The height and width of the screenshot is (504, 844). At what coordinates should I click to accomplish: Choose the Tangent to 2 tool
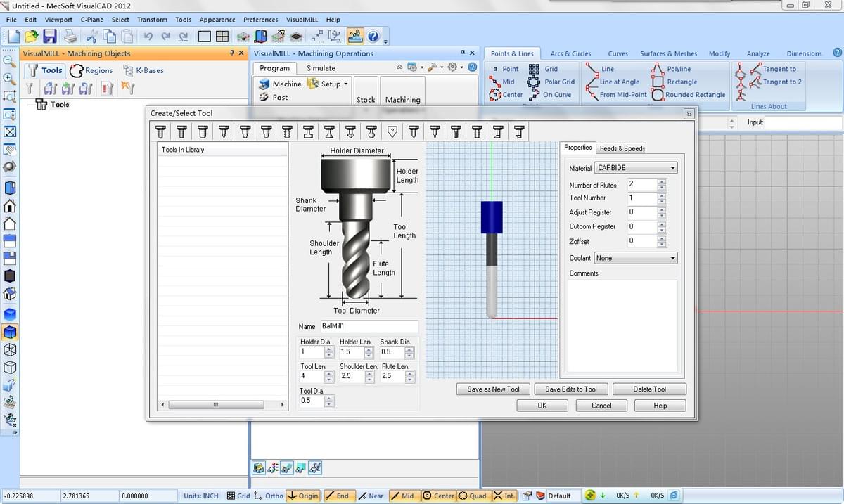click(774, 82)
